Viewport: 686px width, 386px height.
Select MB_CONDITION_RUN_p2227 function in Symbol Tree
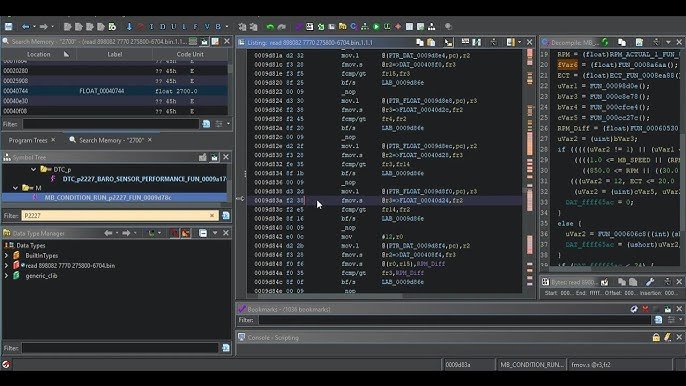[x=108, y=197]
